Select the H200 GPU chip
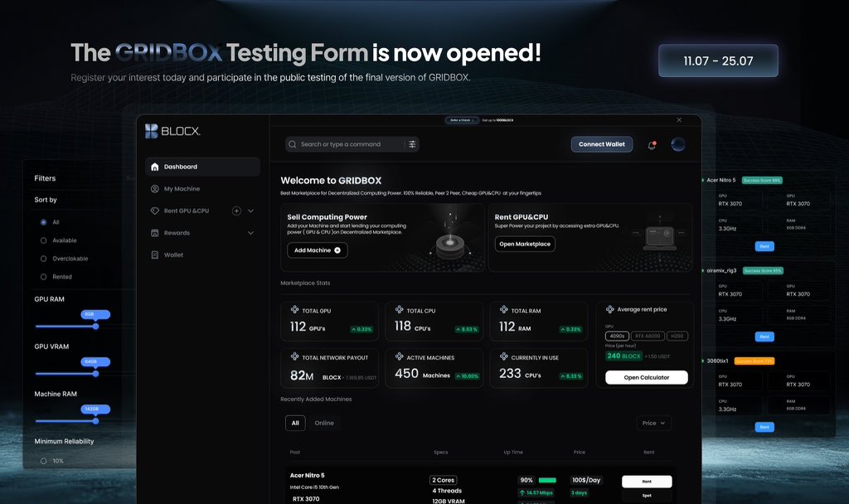This screenshot has width=849, height=504. [x=677, y=336]
